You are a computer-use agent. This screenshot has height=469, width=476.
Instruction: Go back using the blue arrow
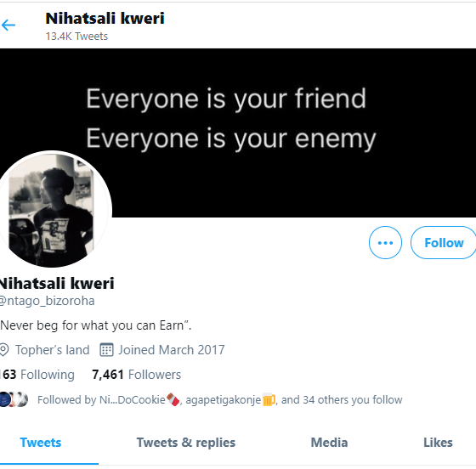(x=8, y=25)
